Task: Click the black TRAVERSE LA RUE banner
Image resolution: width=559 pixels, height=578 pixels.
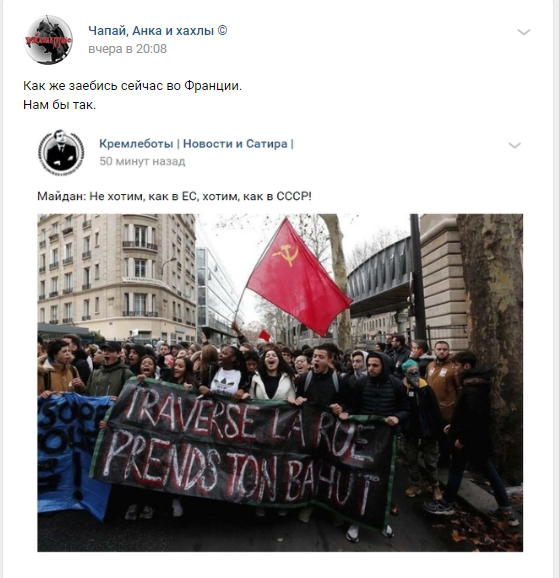Action: 243,452
